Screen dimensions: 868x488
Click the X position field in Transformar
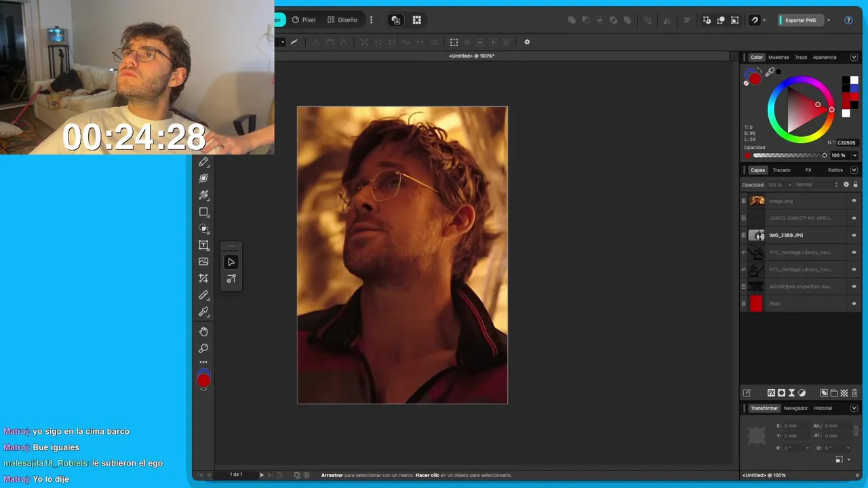797,426
